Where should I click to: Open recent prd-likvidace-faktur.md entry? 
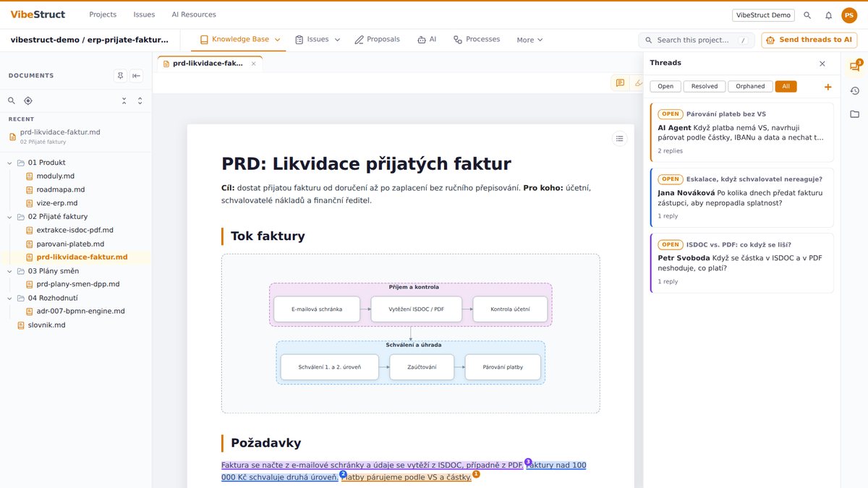[76, 137]
